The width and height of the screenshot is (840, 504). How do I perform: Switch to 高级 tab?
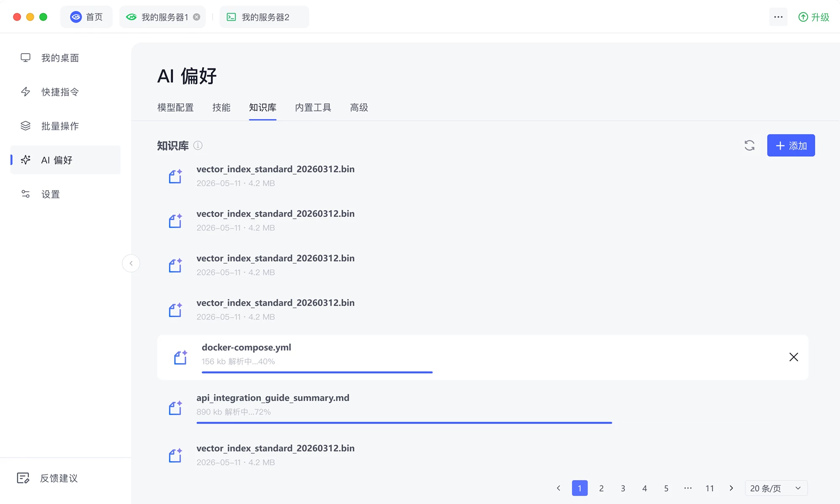(359, 108)
